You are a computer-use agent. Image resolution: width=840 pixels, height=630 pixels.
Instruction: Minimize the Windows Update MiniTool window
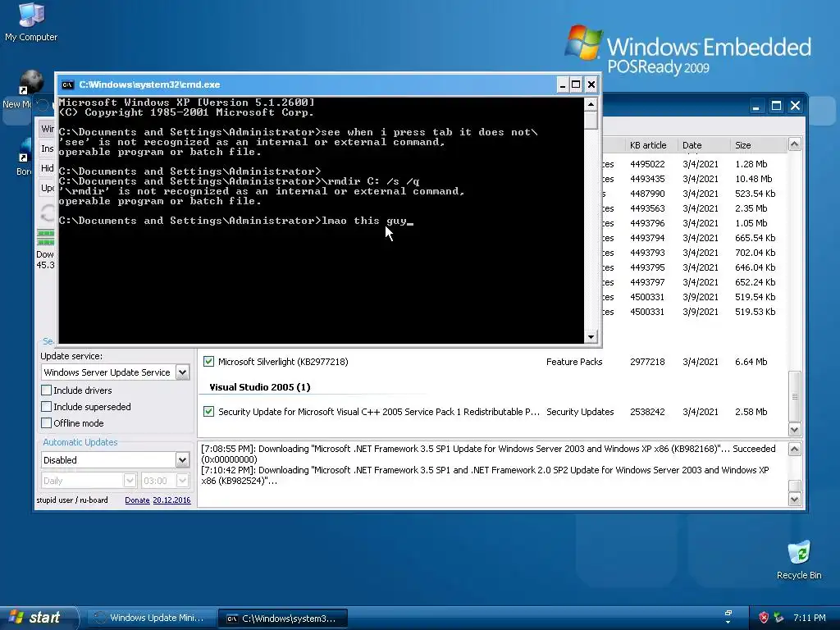click(756, 106)
